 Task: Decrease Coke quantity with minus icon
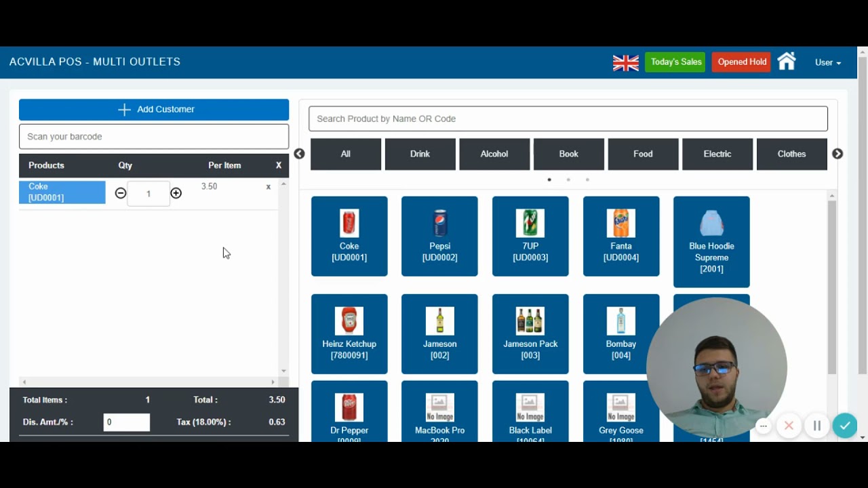121,193
